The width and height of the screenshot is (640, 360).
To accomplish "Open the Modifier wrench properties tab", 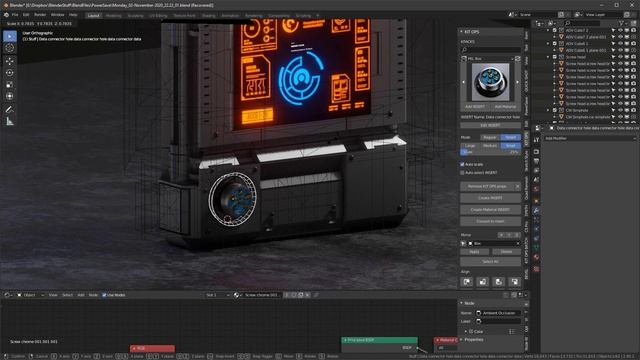I will [536, 210].
